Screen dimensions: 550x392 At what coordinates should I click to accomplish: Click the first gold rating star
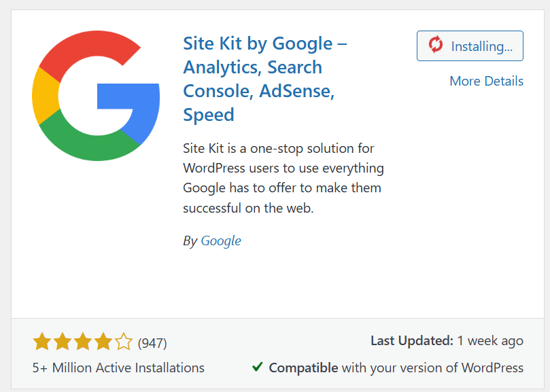tap(41, 342)
